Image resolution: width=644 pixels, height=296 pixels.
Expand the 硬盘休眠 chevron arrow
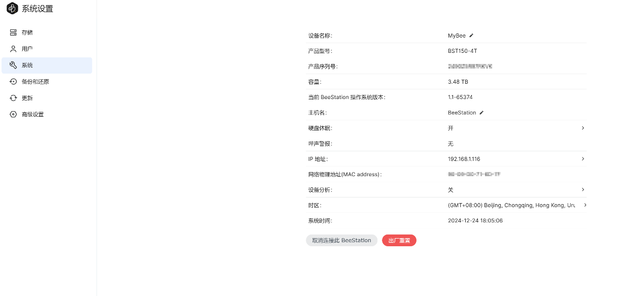pyautogui.click(x=583, y=128)
